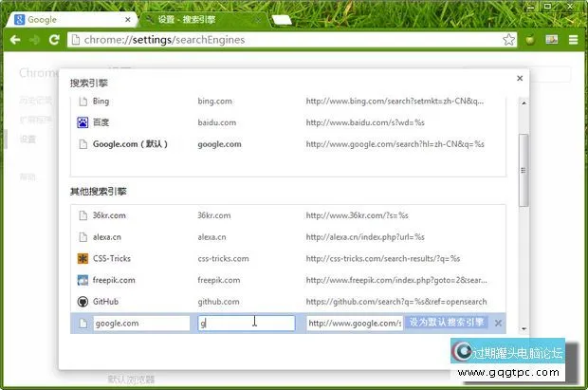Select the Bing search engine row
The height and width of the screenshot is (390, 588).
click(x=288, y=101)
